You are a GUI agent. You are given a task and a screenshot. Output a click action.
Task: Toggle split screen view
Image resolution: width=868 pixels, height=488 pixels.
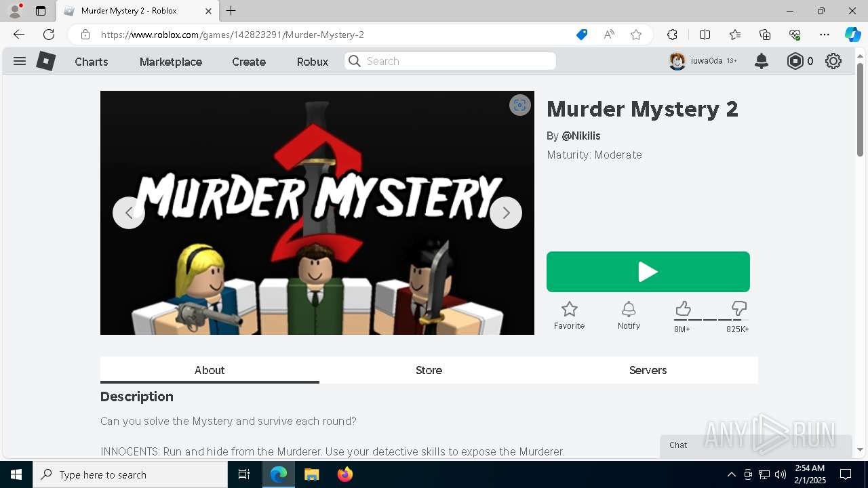click(705, 35)
